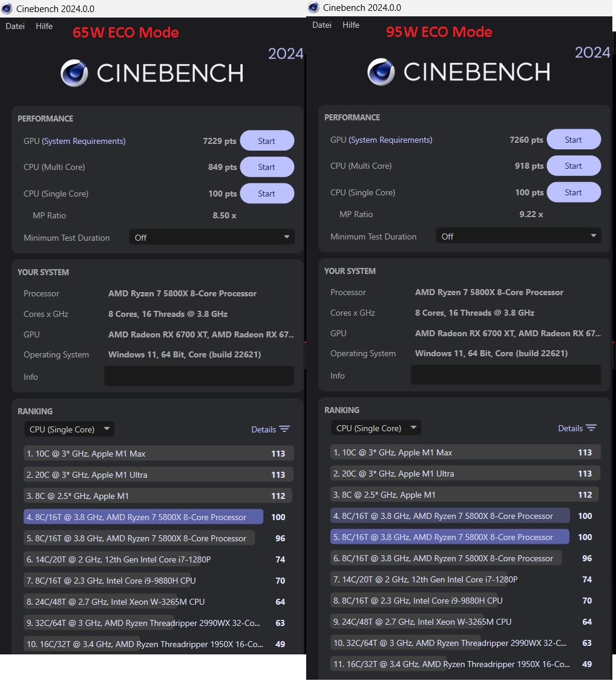Start CPU Multi Core test in 95W window
This screenshot has height=681, width=616.
point(574,166)
